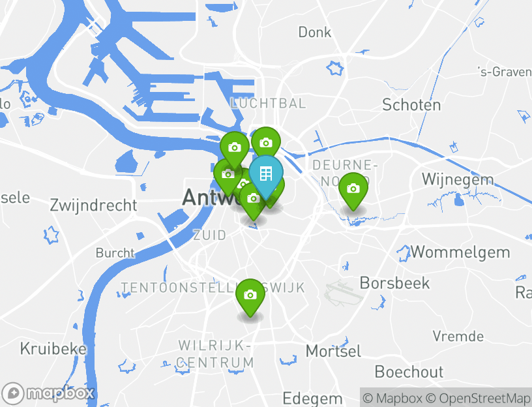Select the Wommelgem place label
The image size is (532, 407).
pos(460,252)
